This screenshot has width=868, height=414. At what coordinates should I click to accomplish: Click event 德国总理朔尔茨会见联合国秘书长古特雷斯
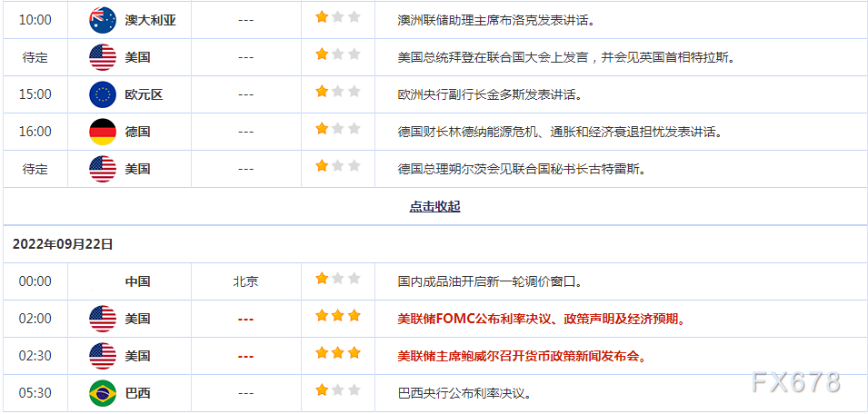(x=522, y=169)
